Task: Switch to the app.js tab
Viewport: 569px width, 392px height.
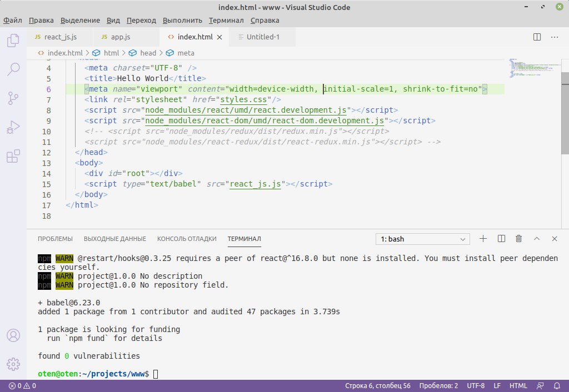Action: coord(126,37)
